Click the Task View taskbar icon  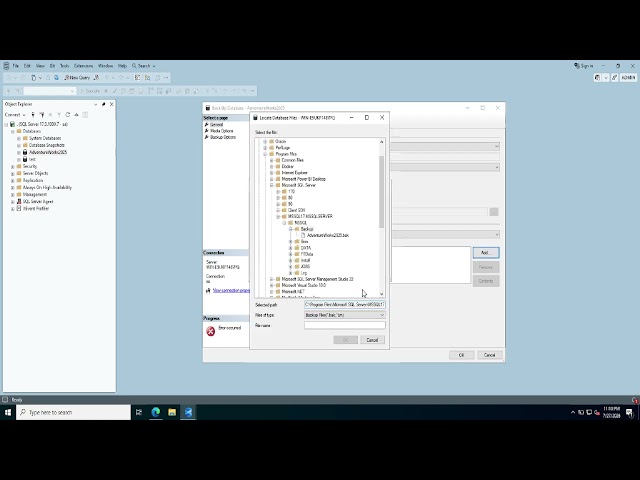pyautogui.click(x=139, y=412)
